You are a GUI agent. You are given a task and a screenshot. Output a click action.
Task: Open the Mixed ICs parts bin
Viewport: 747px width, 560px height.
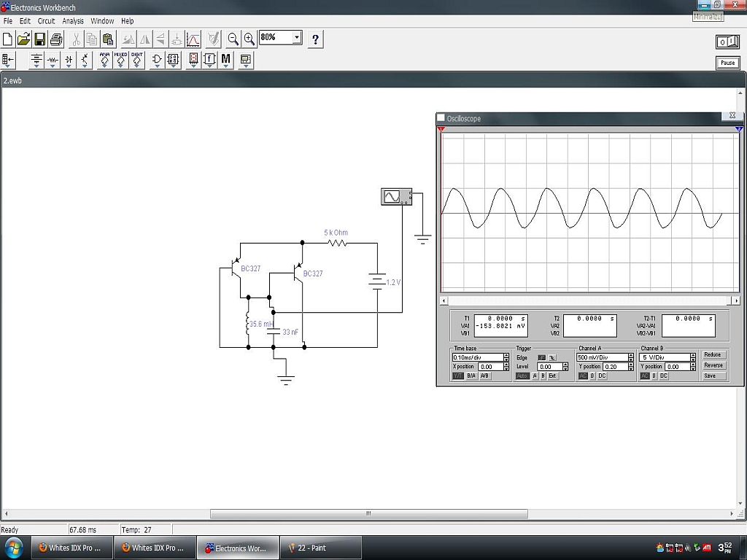click(121, 60)
